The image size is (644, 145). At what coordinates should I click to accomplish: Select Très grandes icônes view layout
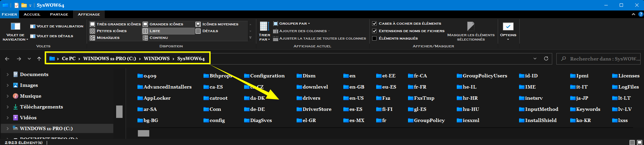pyautogui.click(x=115, y=24)
